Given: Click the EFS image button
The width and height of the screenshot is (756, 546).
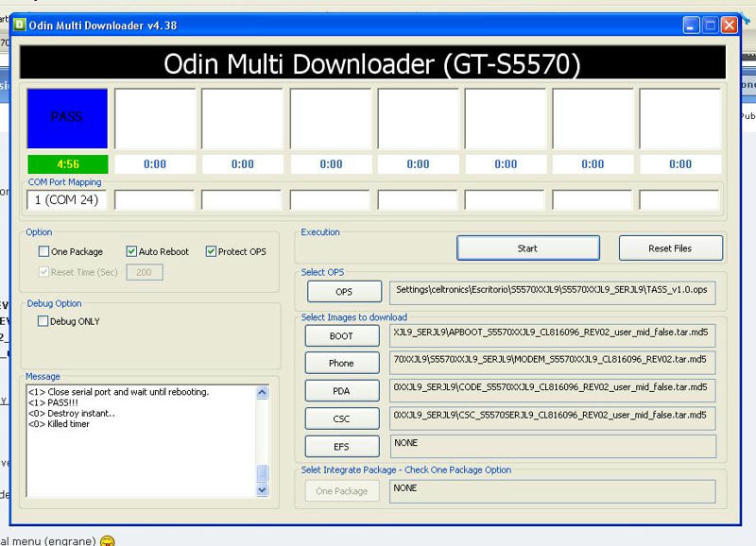Looking at the screenshot, I should [x=342, y=446].
